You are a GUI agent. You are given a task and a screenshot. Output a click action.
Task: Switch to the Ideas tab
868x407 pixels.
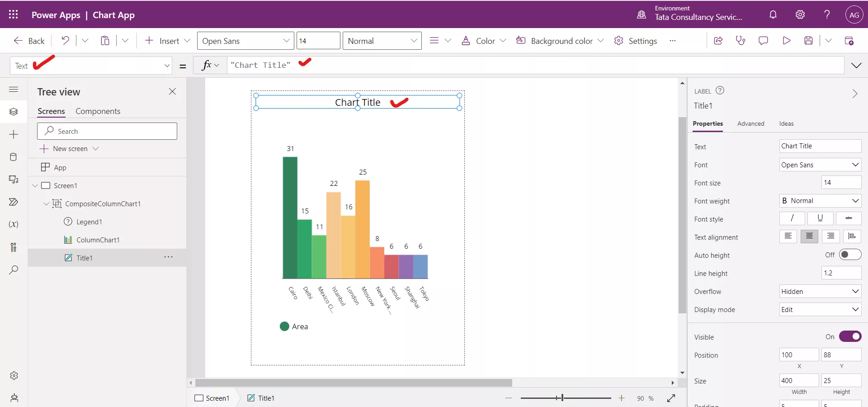point(786,123)
